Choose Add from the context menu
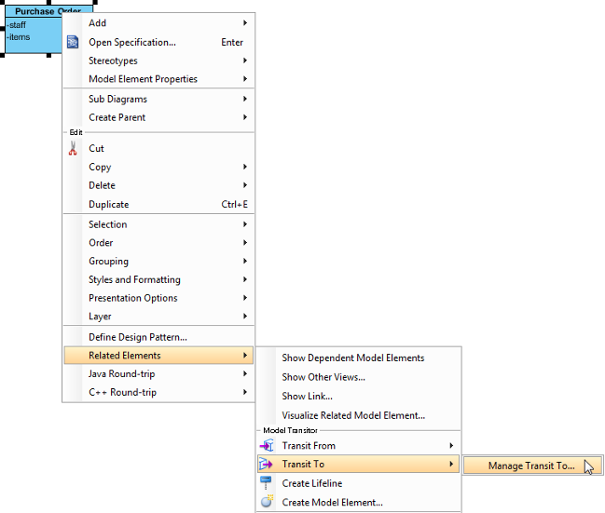 (x=159, y=23)
